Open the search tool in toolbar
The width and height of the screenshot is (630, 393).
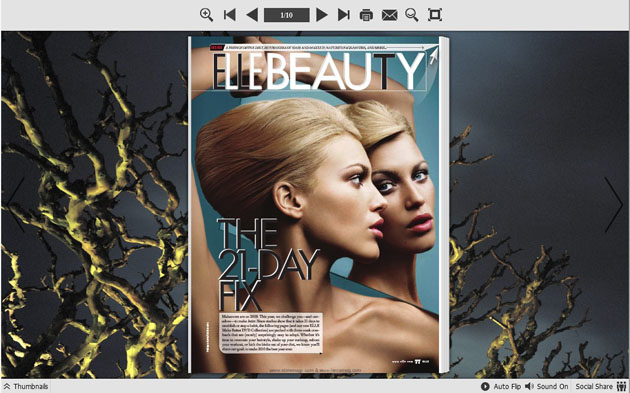tap(412, 15)
